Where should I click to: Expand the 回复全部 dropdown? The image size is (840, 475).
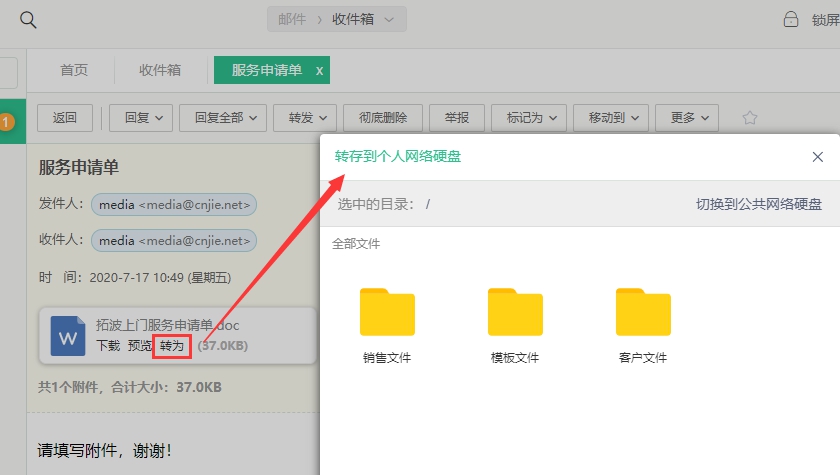click(x=222, y=118)
